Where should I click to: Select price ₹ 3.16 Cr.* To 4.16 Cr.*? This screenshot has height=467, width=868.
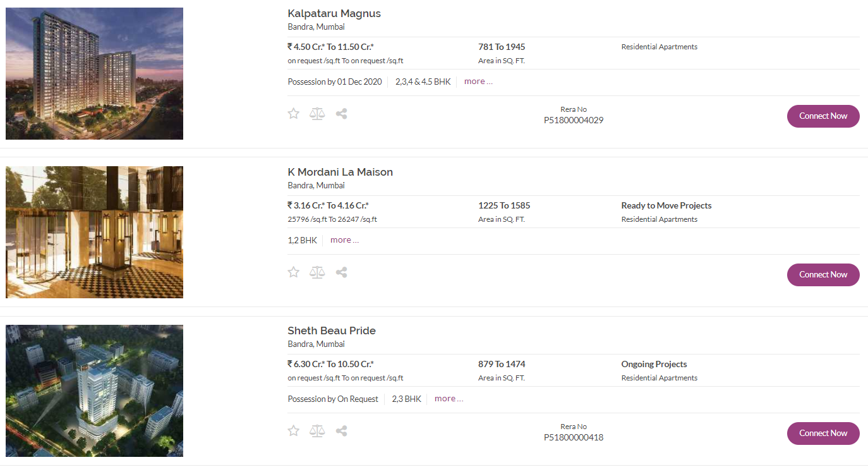tap(328, 205)
